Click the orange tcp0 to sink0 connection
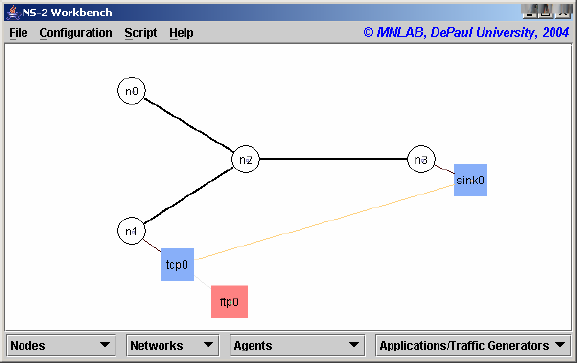Image resolution: width=577 pixels, height=363 pixels. pos(324,222)
